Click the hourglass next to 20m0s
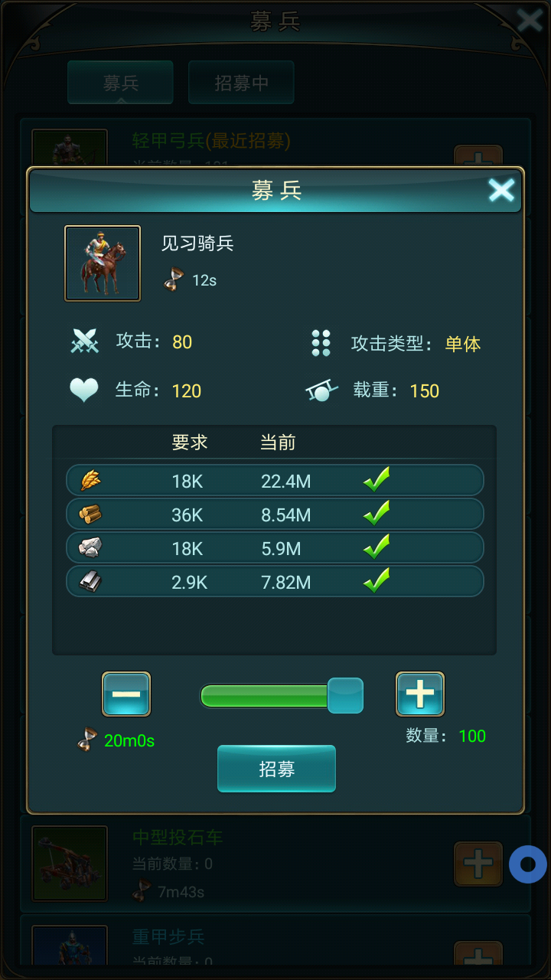551x980 pixels. 86,740
